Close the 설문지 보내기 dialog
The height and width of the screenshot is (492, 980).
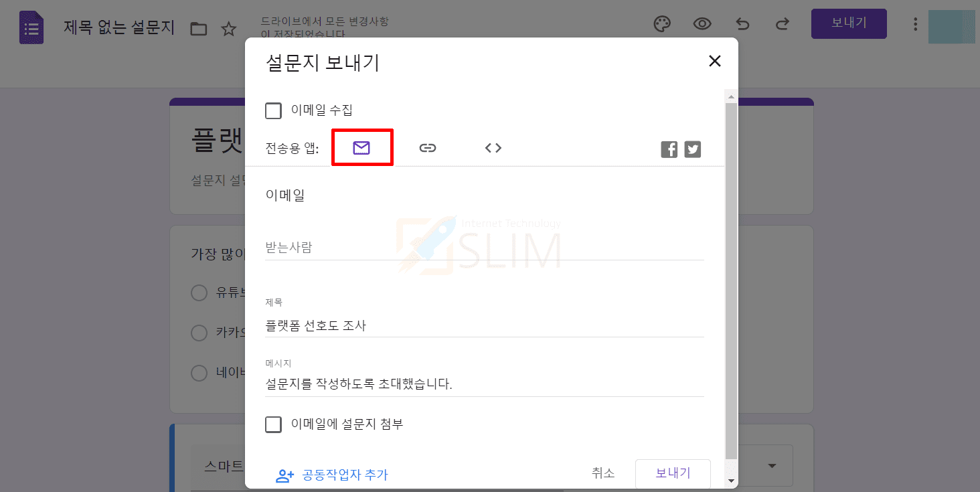point(715,62)
